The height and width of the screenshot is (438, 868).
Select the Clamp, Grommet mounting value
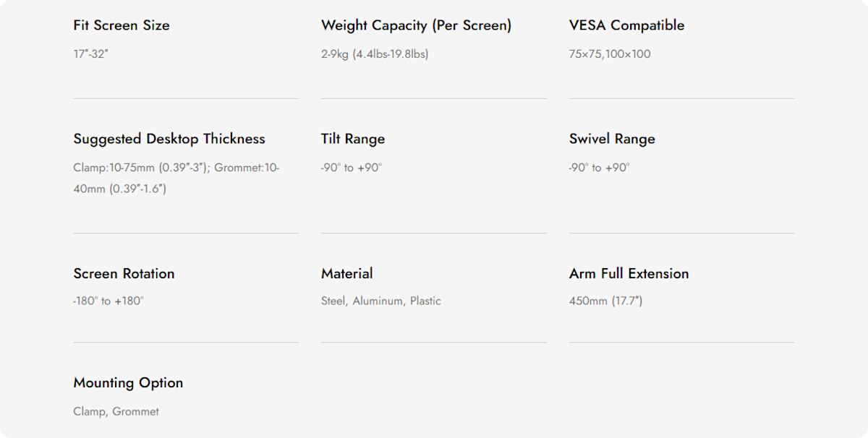[x=116, y=411]
